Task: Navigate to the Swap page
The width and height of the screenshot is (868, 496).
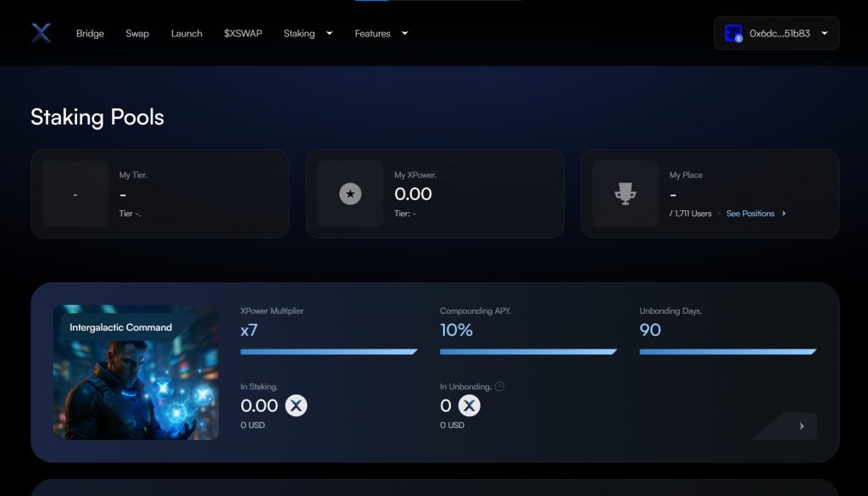Action: click(137, 34)
